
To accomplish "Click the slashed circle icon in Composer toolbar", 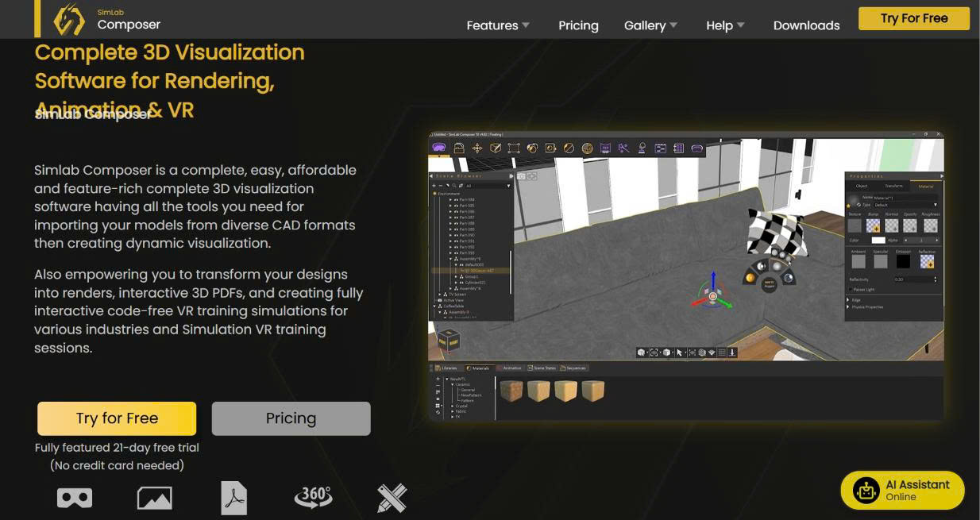I will coord(569,148).
